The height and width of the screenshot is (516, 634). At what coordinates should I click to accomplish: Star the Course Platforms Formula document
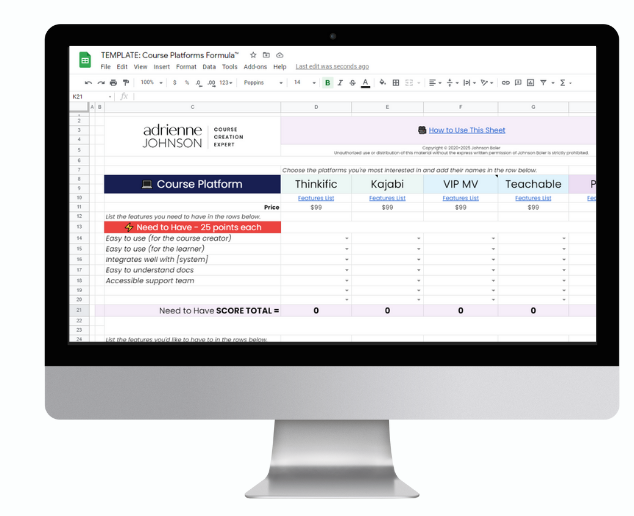[253, 55]
